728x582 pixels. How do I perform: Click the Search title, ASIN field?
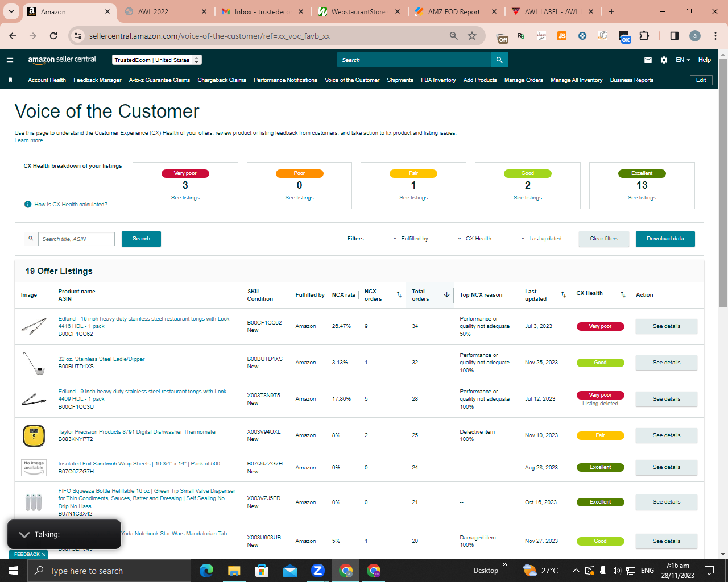pos(76,239)
